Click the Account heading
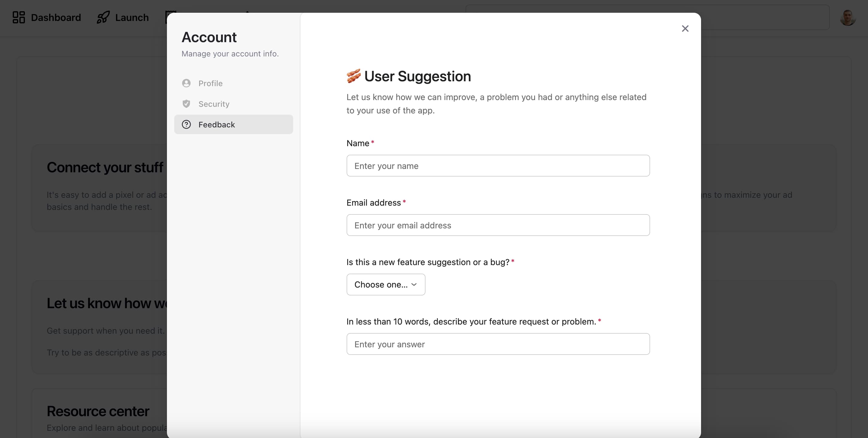This screenshot has height=438, width=868. click(209, 37)
